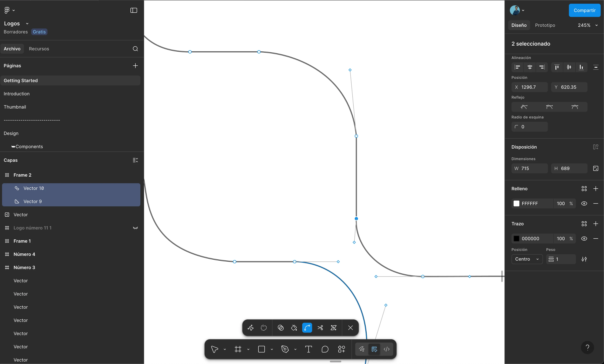Choose the Pen tool
This screenshot has width=604, height=364.
coord(285,349)
